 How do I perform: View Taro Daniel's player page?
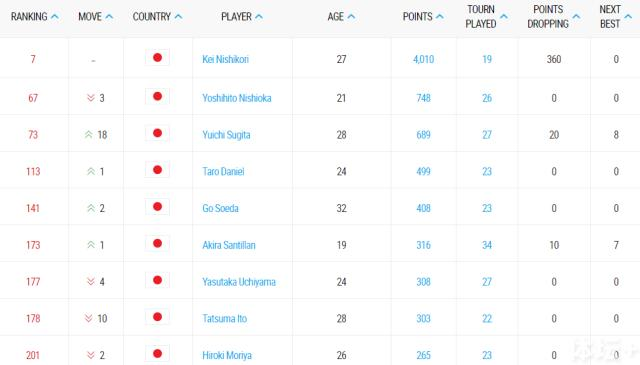click(x=223, y=171)
